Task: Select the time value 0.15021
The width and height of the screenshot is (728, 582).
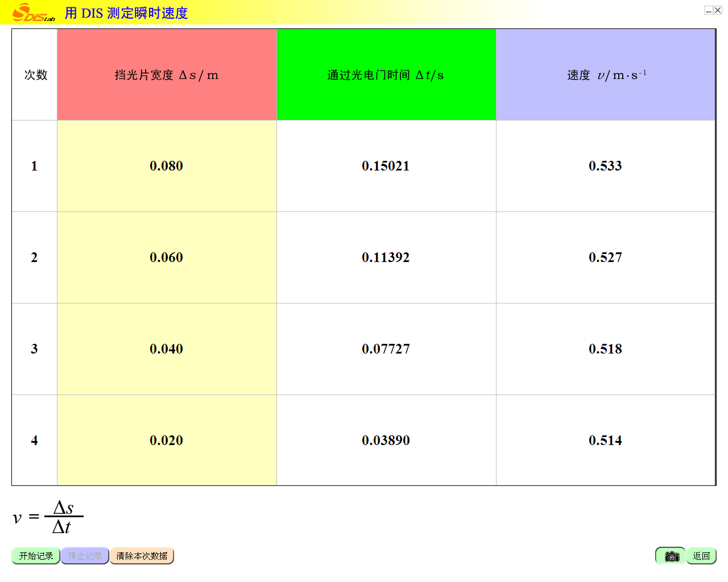Action: tap(386, 166)
